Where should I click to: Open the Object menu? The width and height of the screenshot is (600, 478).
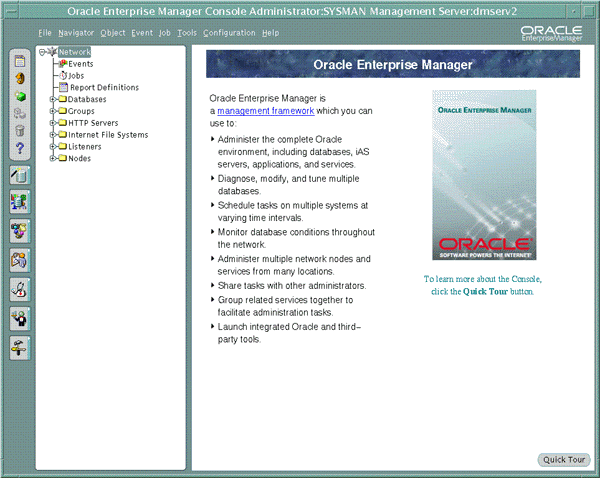pos(113,33)
